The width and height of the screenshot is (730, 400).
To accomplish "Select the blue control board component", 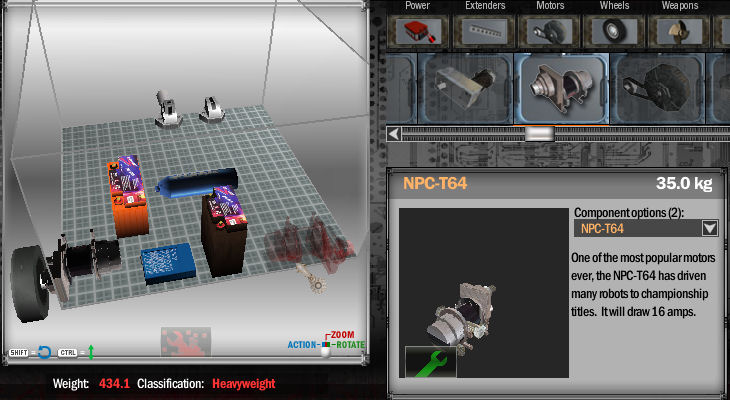I will tap(168, 264).
